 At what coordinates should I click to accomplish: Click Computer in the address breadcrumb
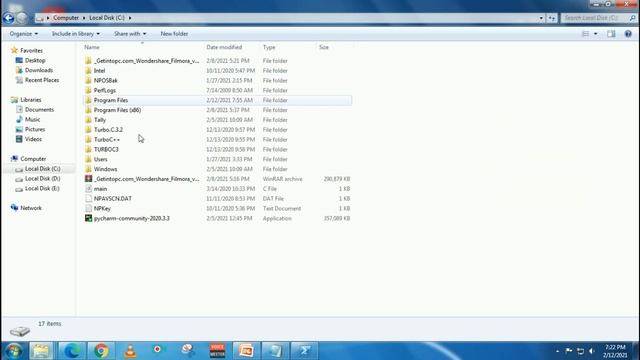[66, 18]
